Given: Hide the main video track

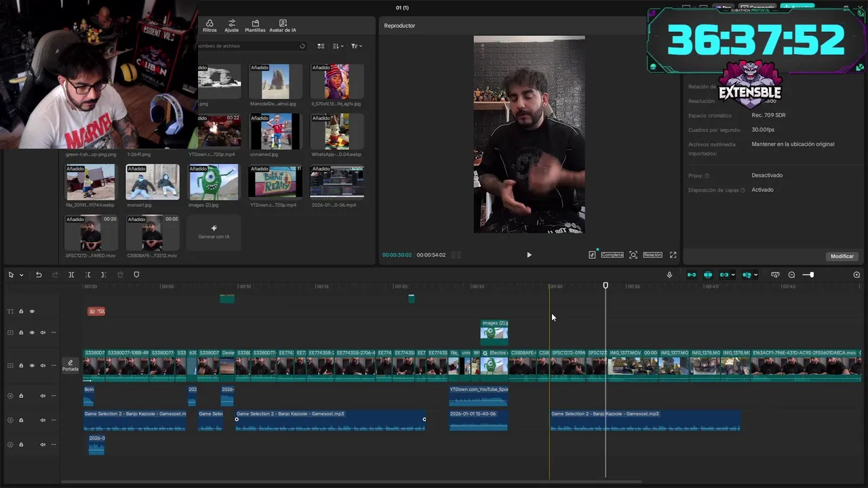Looking at the screenshot, I should pos(32,365).
